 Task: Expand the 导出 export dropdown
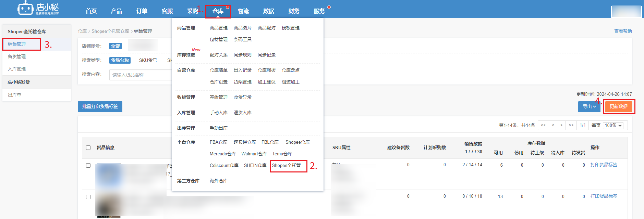point(589,106)
